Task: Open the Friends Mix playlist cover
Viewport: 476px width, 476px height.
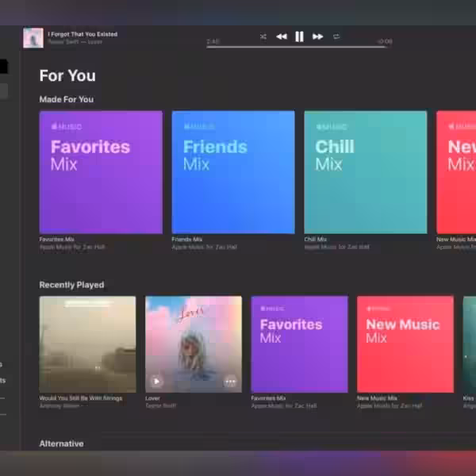Action: click(x=233, y=172)
